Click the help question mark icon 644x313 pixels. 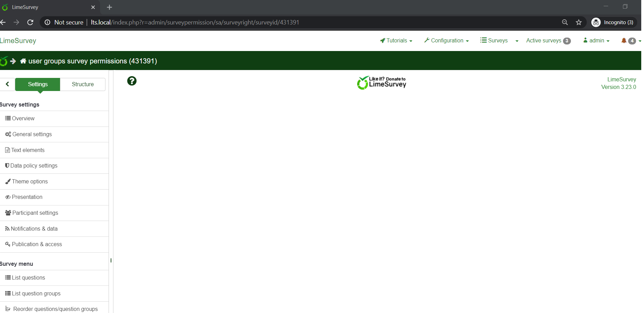click(132, 81)
